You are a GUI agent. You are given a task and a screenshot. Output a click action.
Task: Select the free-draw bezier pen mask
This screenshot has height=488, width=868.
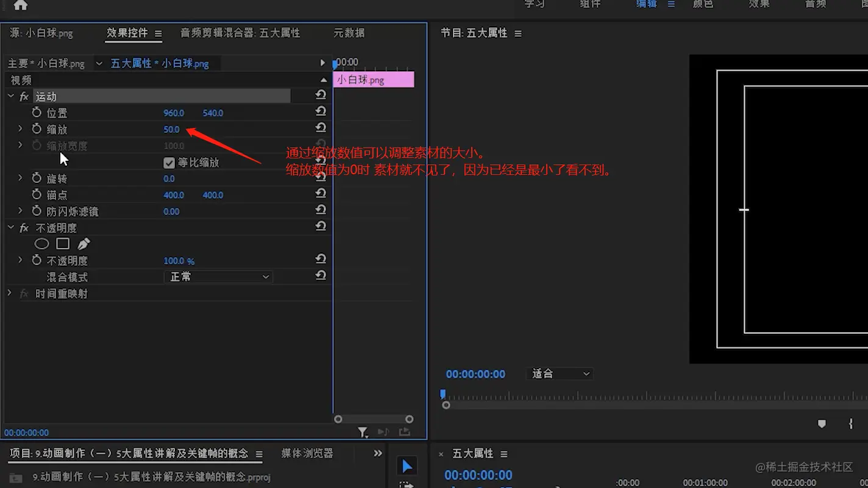(x=84, y=244)
